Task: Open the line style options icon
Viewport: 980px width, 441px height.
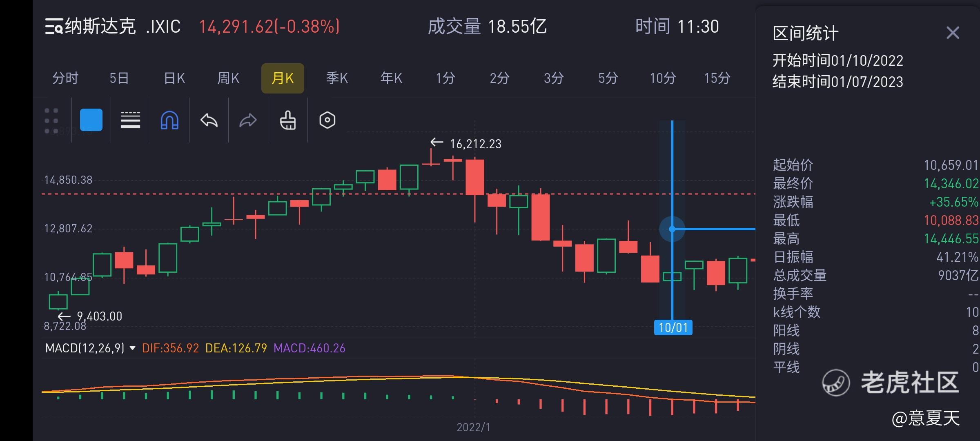Action: [131, 120]
